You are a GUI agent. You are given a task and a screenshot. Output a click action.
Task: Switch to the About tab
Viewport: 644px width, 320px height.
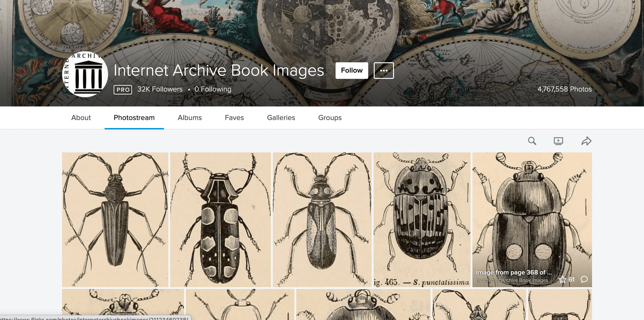tap(81, 118)
